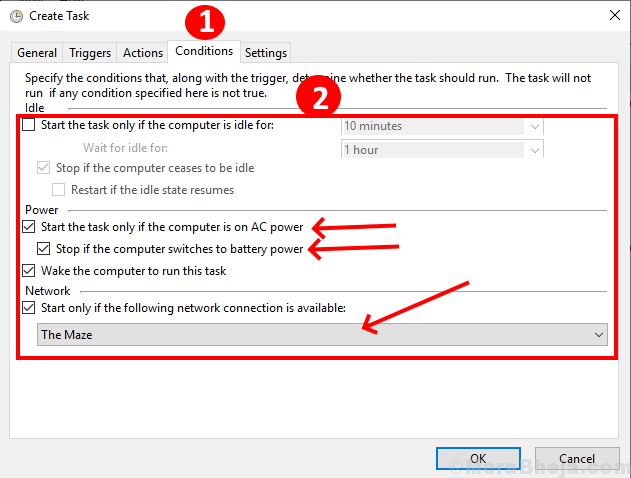Click the Cancel button
This screenshot has width=631, height=478.
(577, 459)
